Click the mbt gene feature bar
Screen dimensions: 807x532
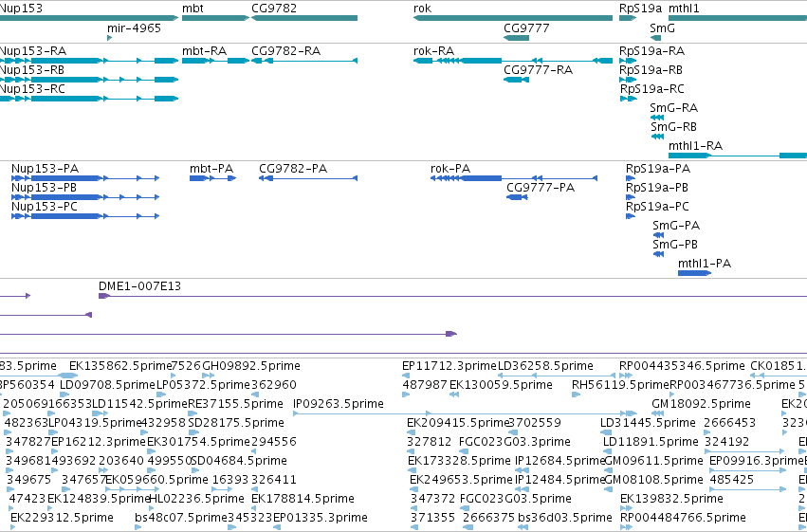[x=215, y=18]
